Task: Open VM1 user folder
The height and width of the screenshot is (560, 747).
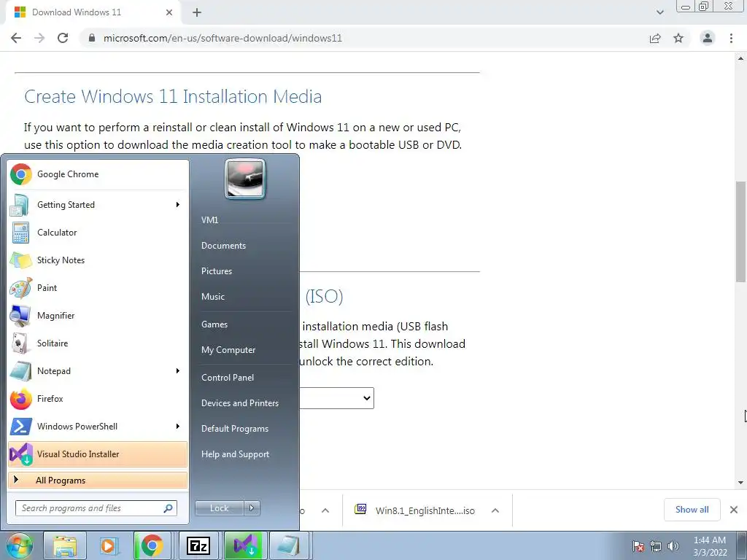Action: (210, 220)
